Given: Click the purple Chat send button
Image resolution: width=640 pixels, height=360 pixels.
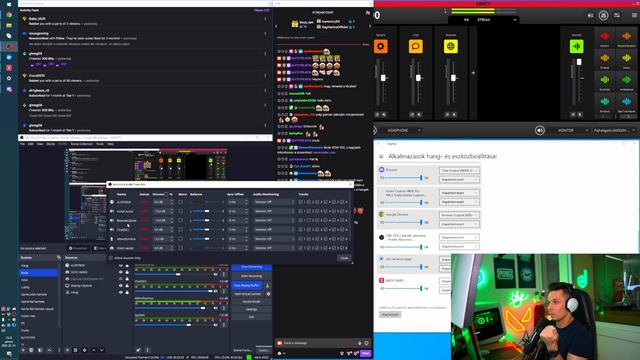Looking at the screenshot, I should pyautogui.click(x=366, y=353).
